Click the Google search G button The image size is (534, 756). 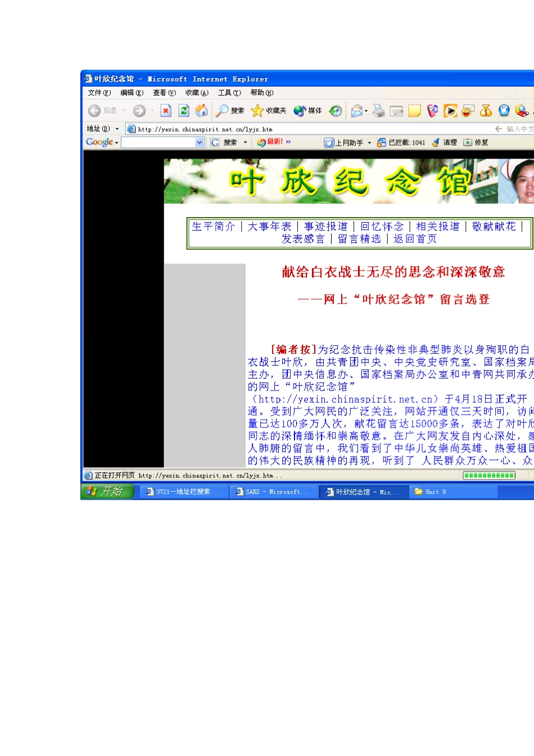[215, 142]
